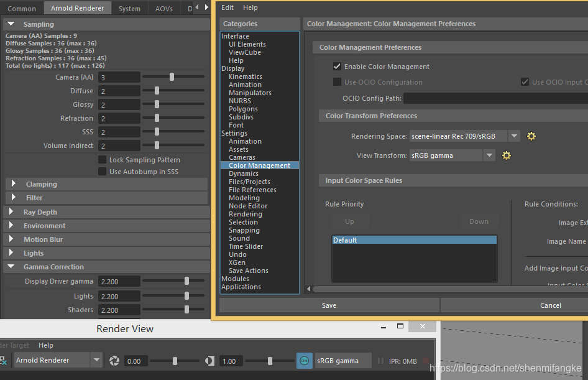Switch to the AOVs tab
The image size is (588, 380).
point(164,8)
